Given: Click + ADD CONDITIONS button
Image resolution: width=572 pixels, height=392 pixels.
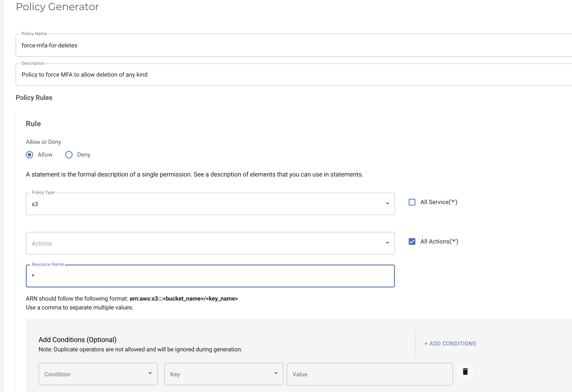Looking at the screenshot, I should (x=450, y=344).
